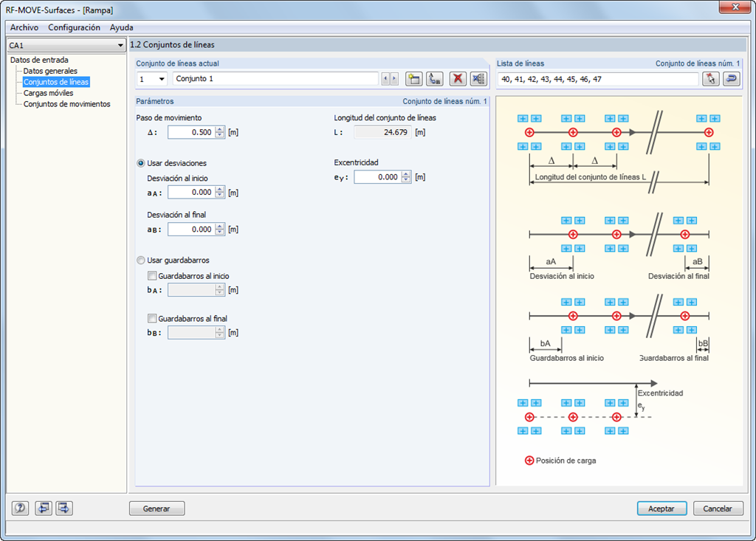Image resolution: width=756 pixels, height=541 pixels.
Task: Select Usar guardabarros option
Action: [141, 261]
